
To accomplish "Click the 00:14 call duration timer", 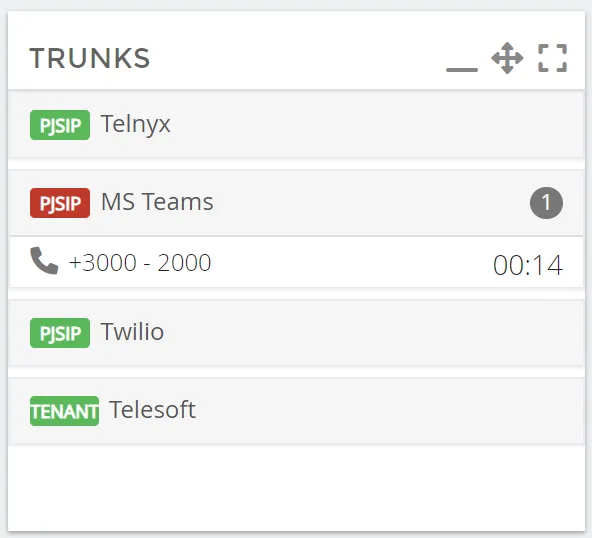I will 528,265.
